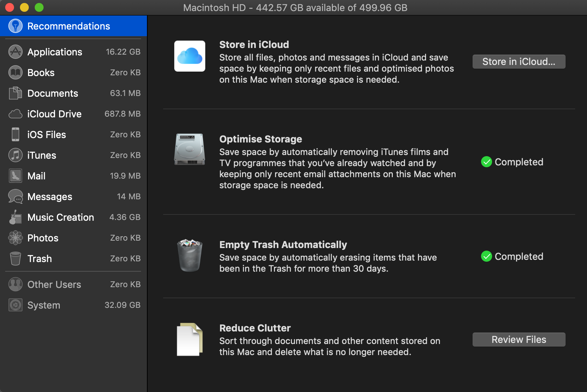Click the Photos label
Screen dimensions: 587x392
click(x=43, y=238)
